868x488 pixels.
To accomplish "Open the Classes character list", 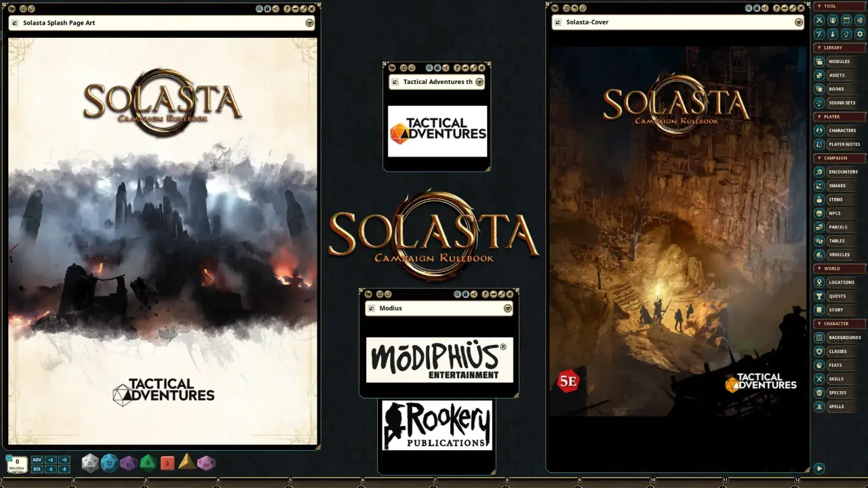I will 840,351.
